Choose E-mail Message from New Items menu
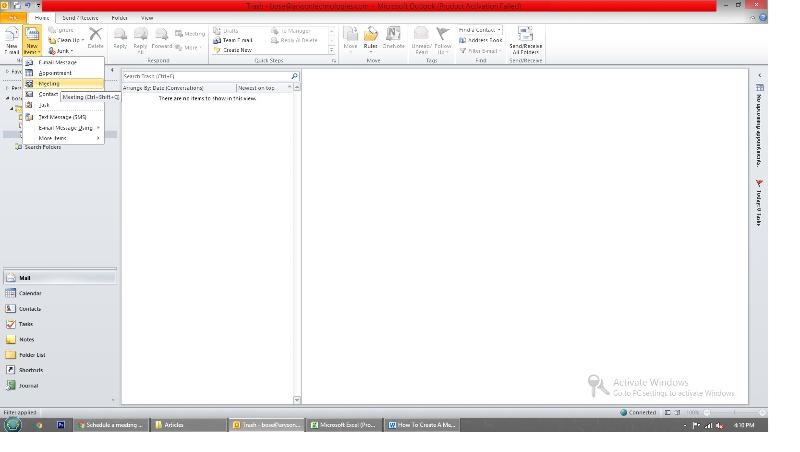This screenshot has height=452, width=800. 64,62
